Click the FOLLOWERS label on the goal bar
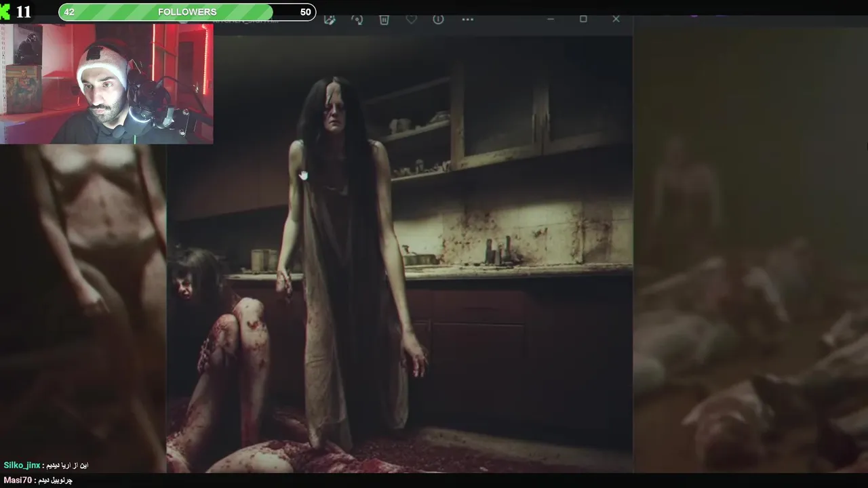This screenshot has width=868, height=488. point(187,12)
